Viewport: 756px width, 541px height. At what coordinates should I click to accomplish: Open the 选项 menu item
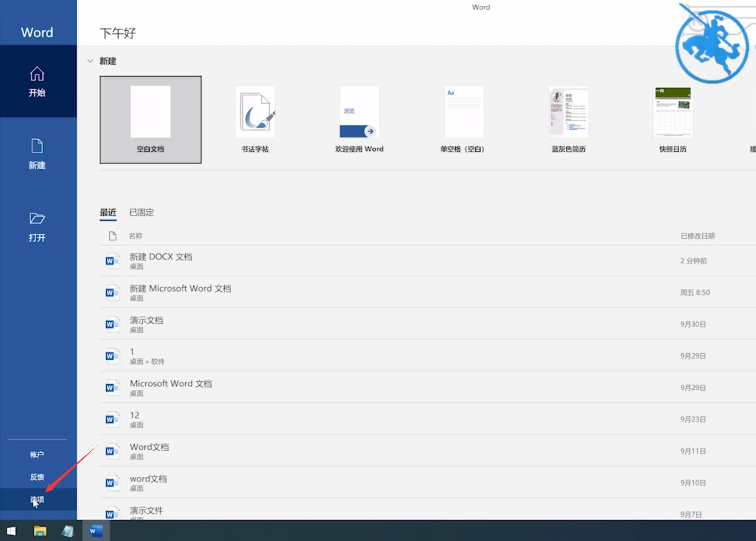coord(37,500)
